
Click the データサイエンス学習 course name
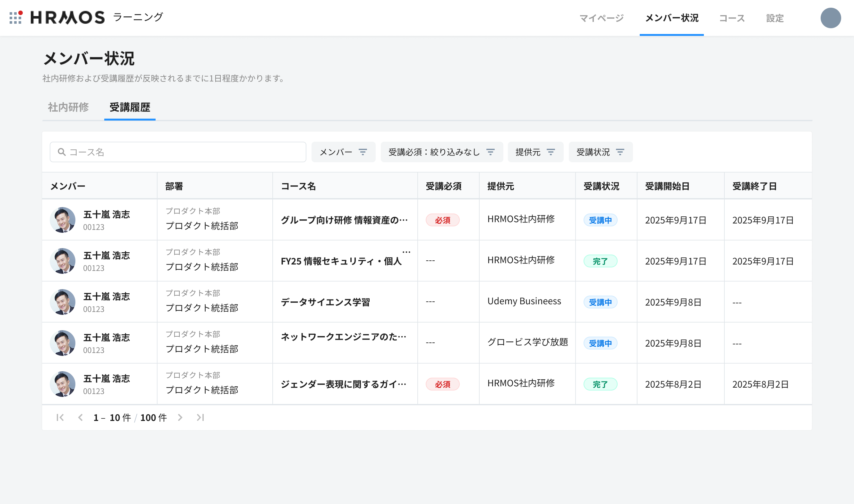pos(325,302)
